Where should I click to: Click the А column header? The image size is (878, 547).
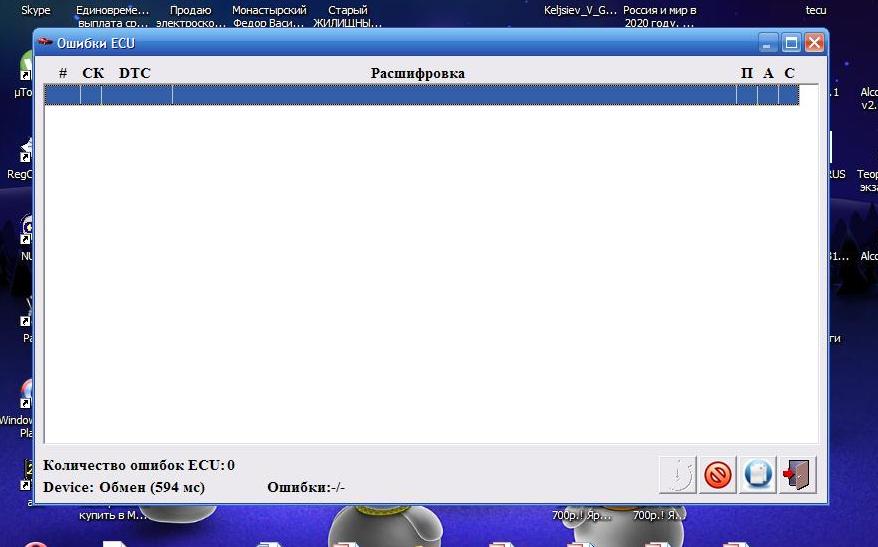tap(768, 73)
